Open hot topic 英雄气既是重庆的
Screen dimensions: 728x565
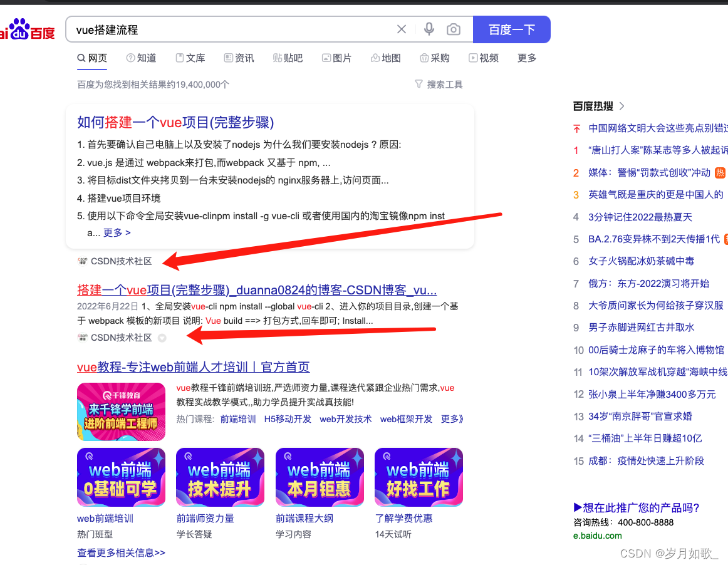click(x=655, y=195)
